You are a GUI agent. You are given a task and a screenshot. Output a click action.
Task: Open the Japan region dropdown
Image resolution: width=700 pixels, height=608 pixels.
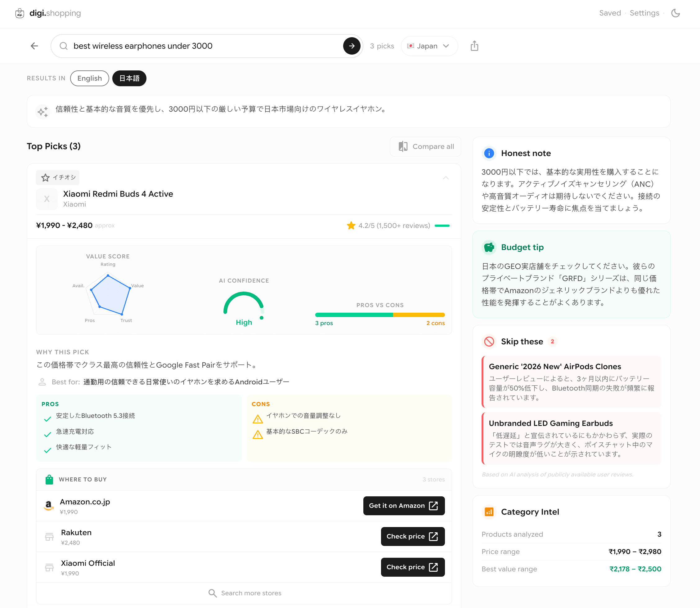click(x=429, y=46)
